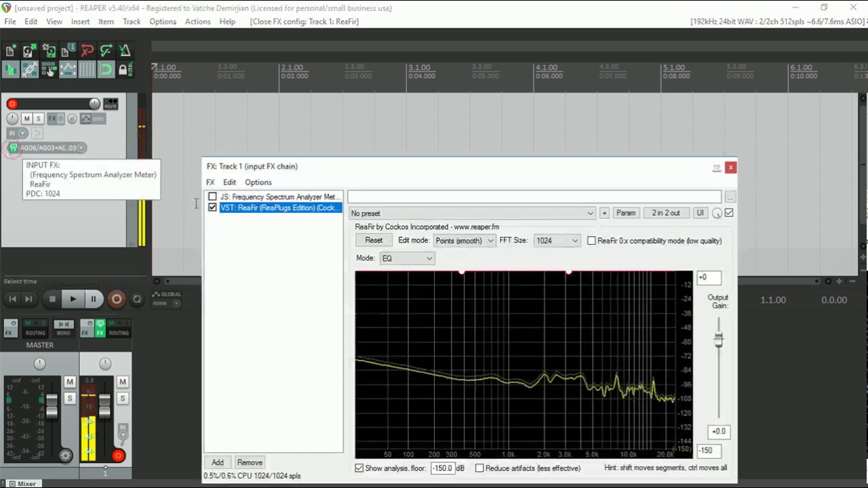Viewport: 868px width, 488px height.
Task: Click the transport Record button
Action: 117,299
